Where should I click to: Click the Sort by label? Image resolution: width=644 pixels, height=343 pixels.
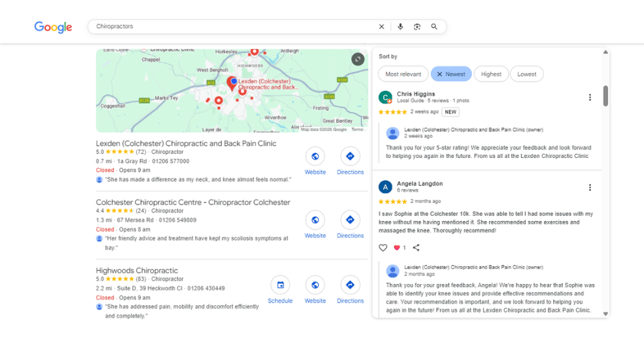388,56
